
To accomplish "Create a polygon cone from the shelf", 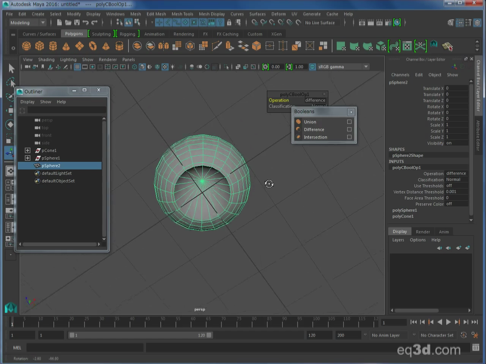I will (66, 46).
